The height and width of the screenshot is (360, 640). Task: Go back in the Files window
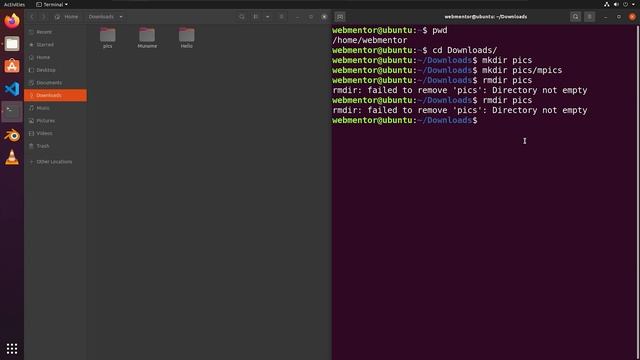pyautogui.click(x=32, y=17)
